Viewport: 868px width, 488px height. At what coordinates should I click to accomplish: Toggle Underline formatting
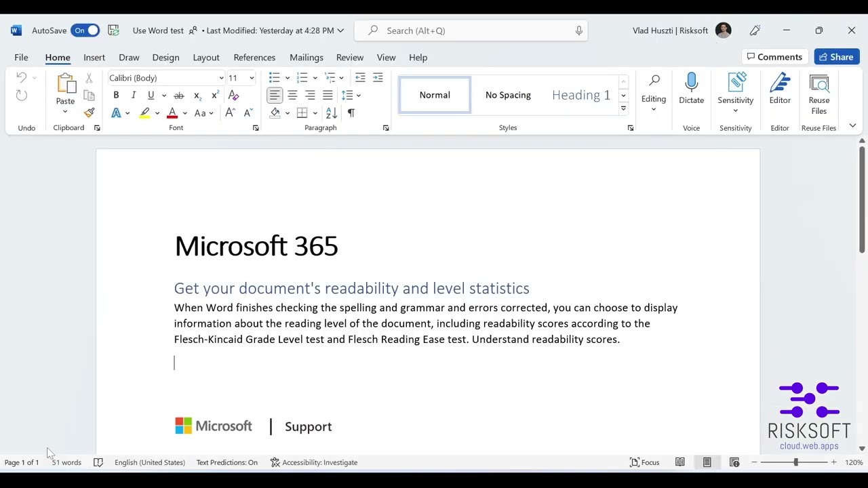click(x=151, y=96)
